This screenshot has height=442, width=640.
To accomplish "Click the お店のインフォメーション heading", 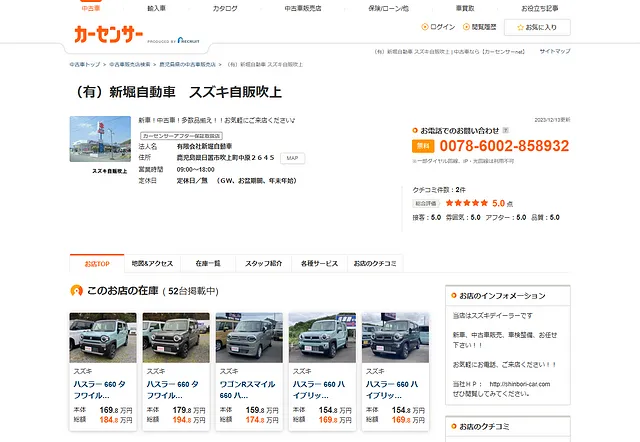I will (x=502, y=295).
